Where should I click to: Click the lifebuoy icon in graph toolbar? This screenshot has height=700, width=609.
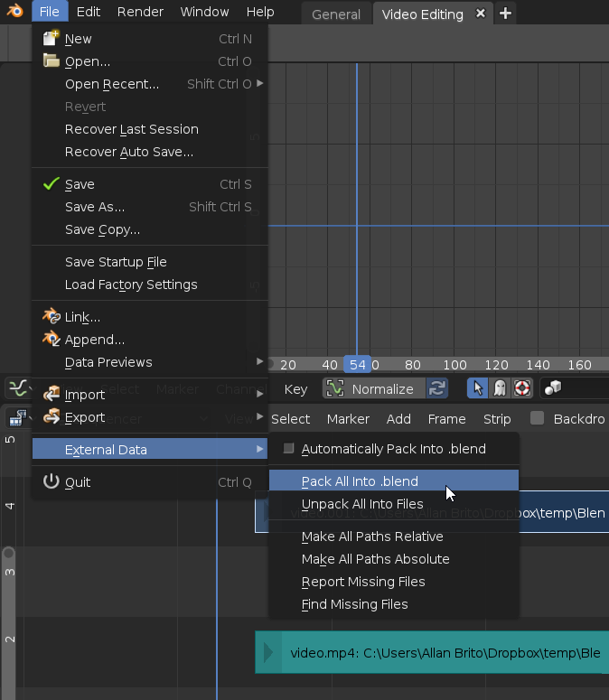point(521,388)
